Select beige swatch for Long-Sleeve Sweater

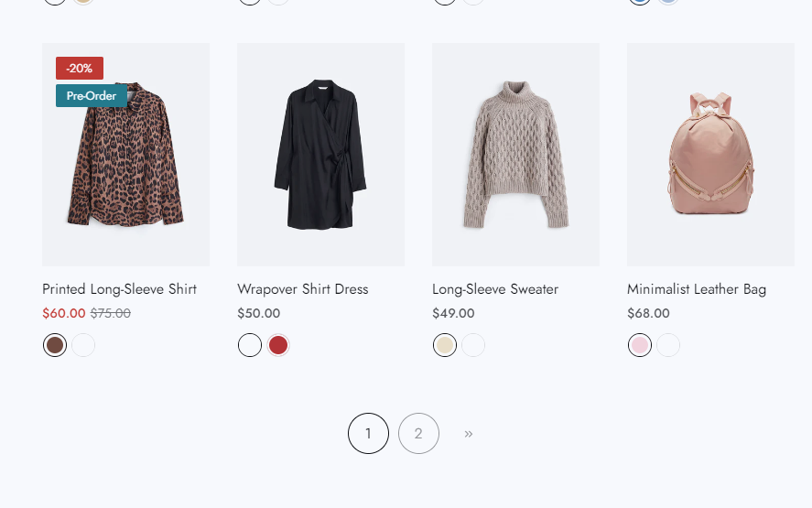(x=445, y=345)
